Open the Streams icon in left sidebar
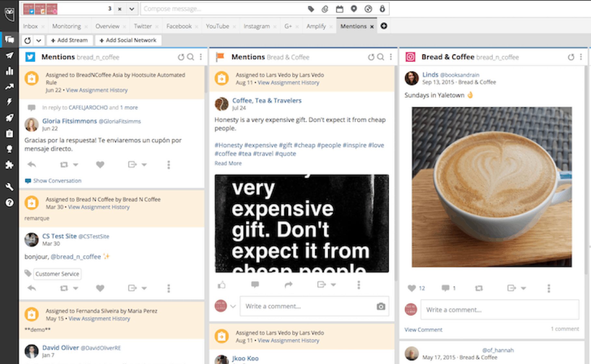Image resolution: width=591 pixels, height=364 pixels. pos(9,40)
